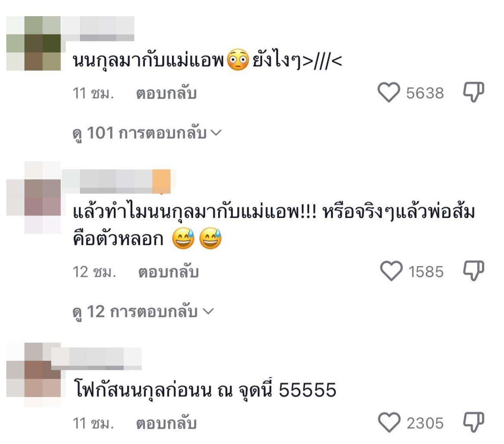
Task: Like the comment with 1585 likes
Action: pos(391,271)
